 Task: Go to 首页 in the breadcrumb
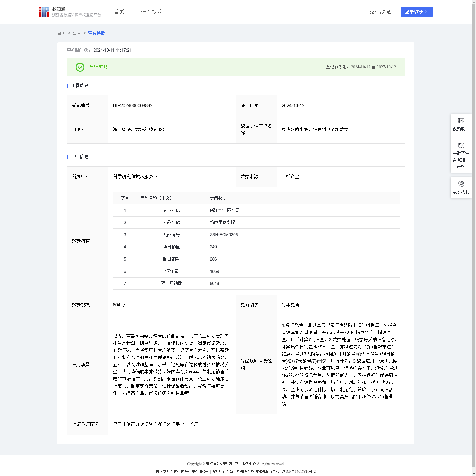(61, 33)
